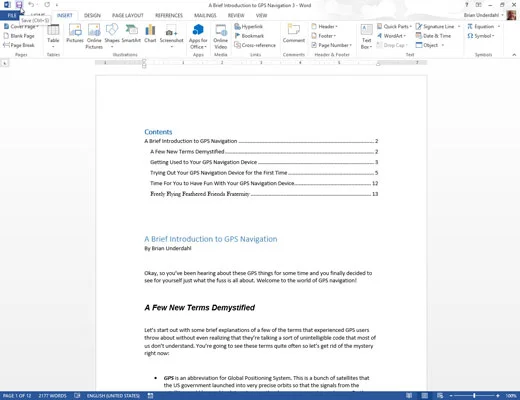Open the Symbol dropdown

481,36
